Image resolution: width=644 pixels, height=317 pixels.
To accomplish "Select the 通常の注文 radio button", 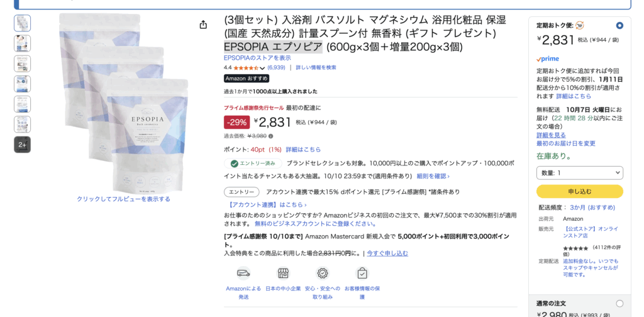I will coord(619,303).
